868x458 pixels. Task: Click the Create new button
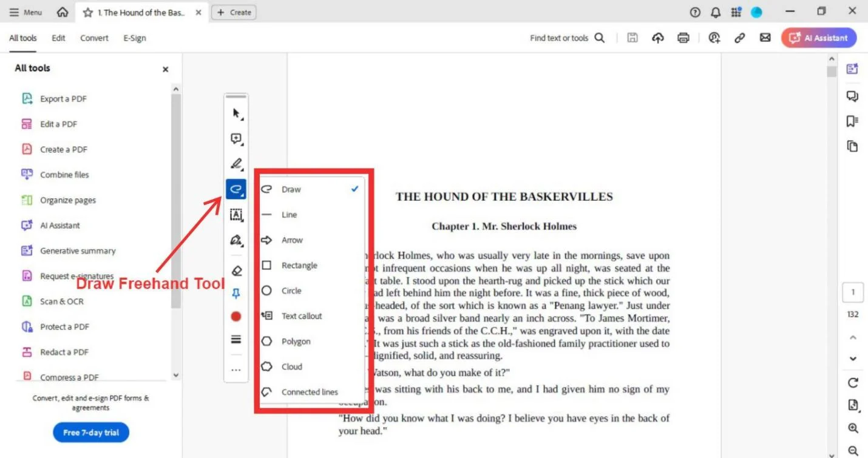(234, 12)
